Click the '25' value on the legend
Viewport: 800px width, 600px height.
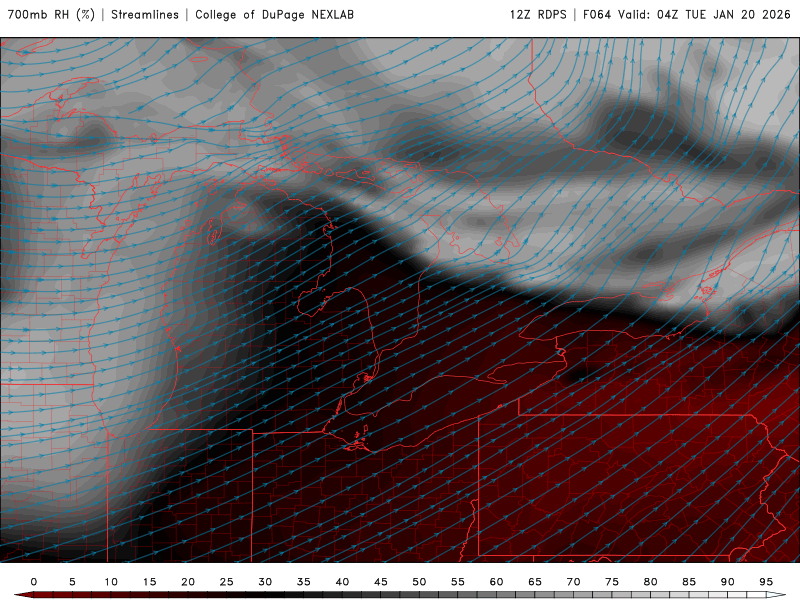click(227, 582)
